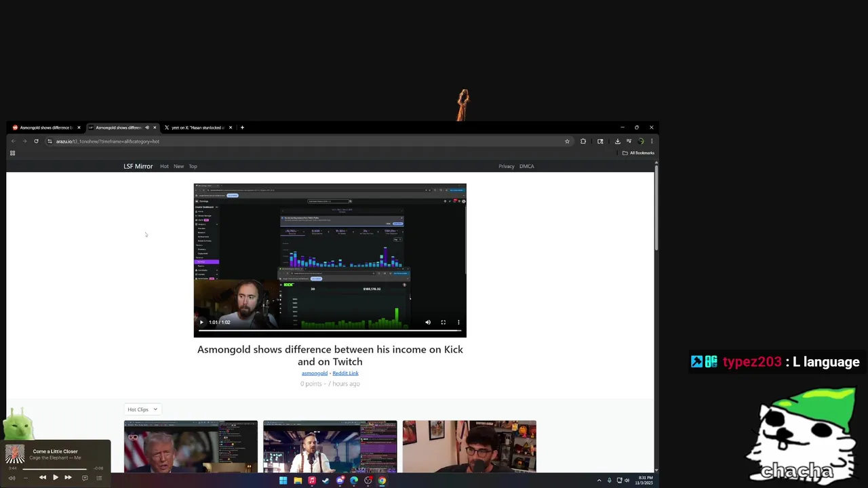
Task: Click the microphone tray icon
Action: (x=609, y=481)
